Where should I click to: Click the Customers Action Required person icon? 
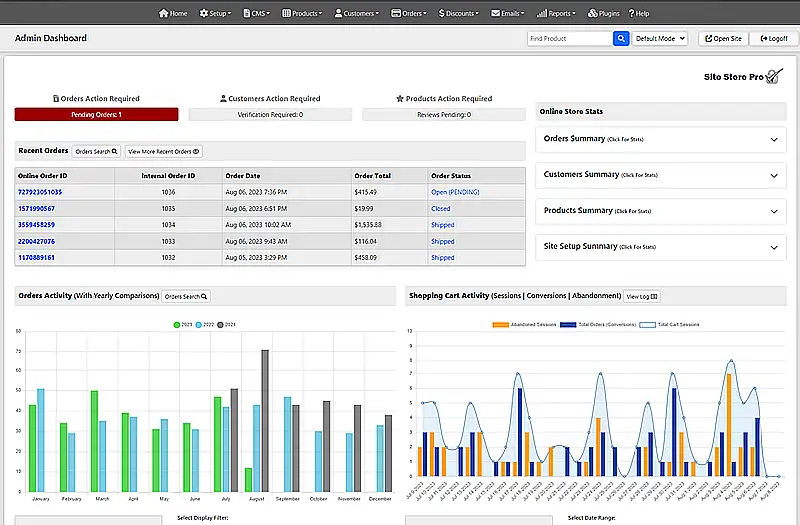click(x=223, y=98)
